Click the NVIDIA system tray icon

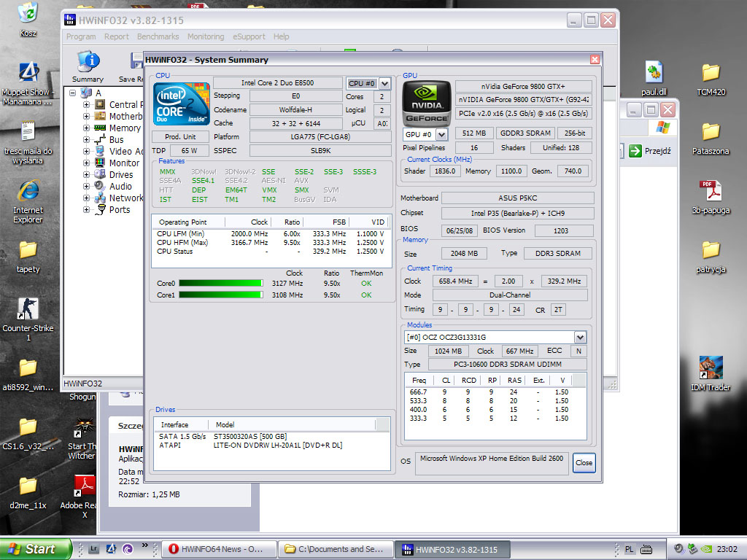coord(707,549)
